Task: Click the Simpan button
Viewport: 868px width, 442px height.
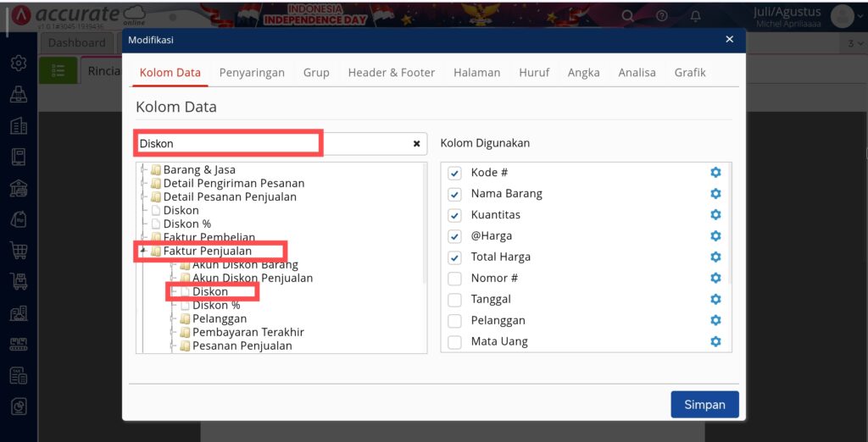Action: [x=704, y=405]
